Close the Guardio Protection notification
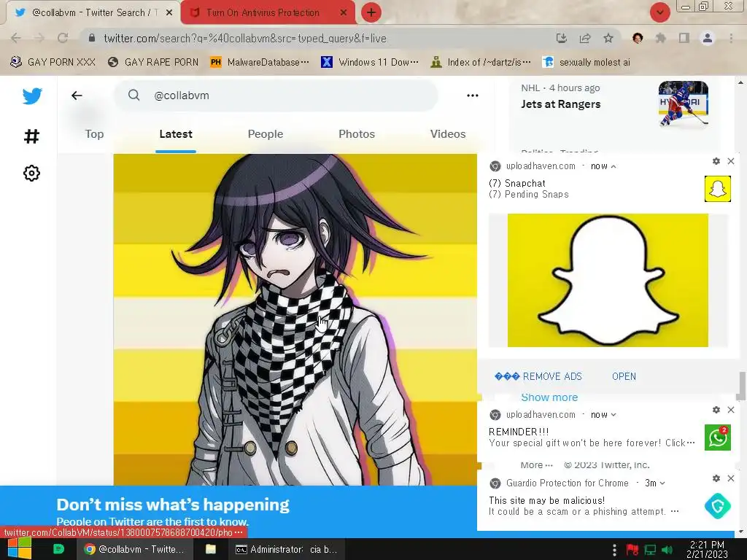This screenshot has width=747, height=560. 731,478
